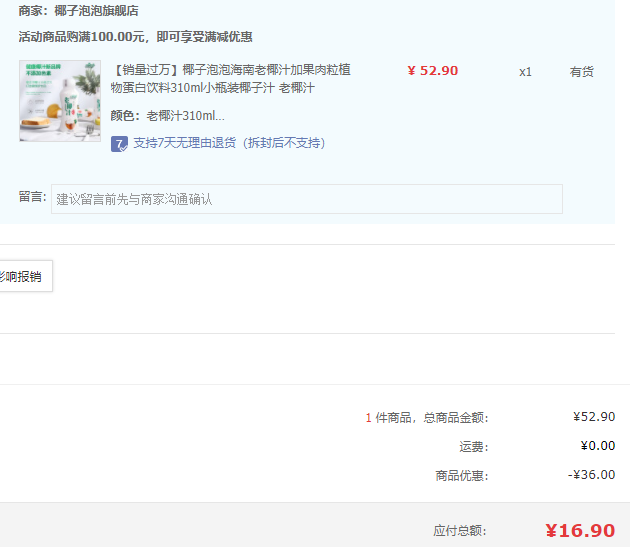Click the 运费 label
The height and width of the screenshot is (547, 630).
[x=473, y=447]
